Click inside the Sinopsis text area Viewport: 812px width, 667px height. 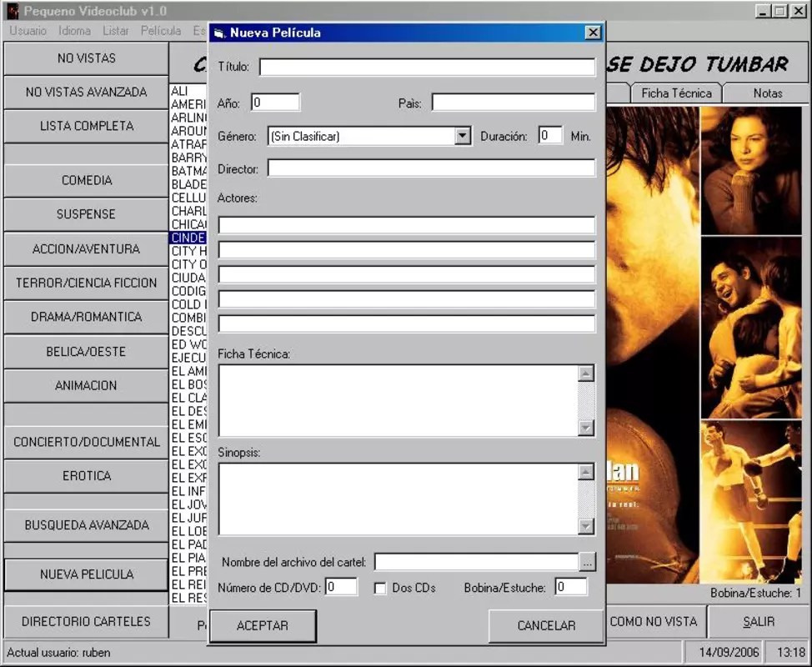click(398, 499)
